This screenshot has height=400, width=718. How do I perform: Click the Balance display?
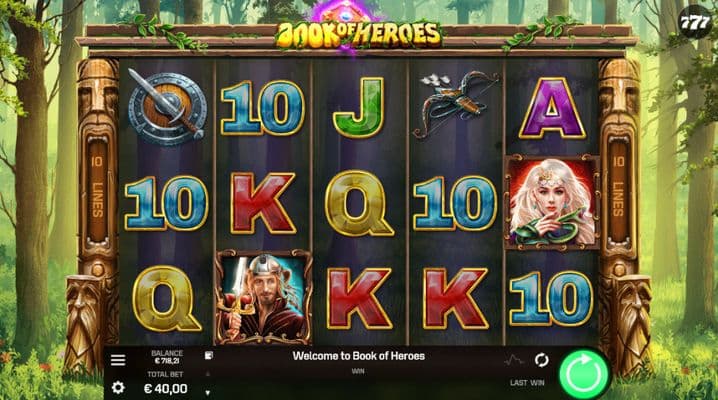pyautogui.click(x=167, y=357)
